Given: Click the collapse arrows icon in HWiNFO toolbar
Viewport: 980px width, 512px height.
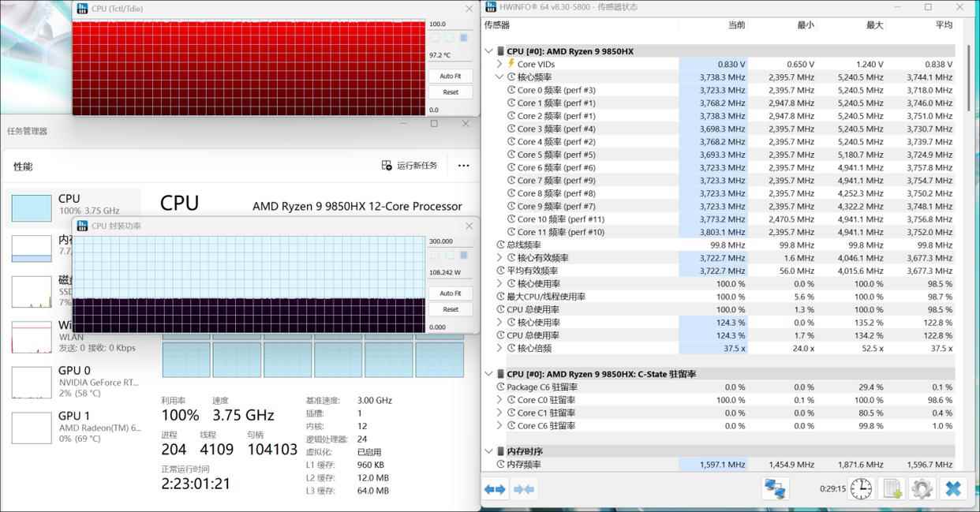Looking at the screenshot, I should click(524, 489).
